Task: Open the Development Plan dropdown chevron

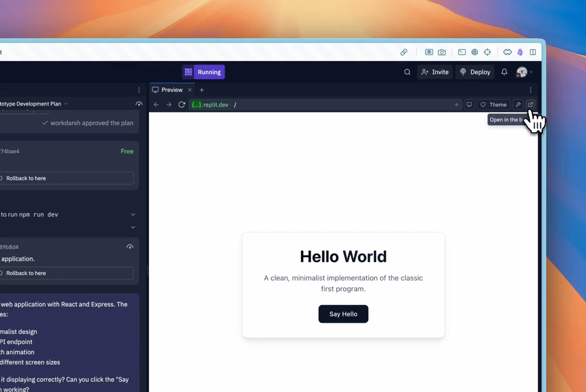Action: [x=66, y=104]
